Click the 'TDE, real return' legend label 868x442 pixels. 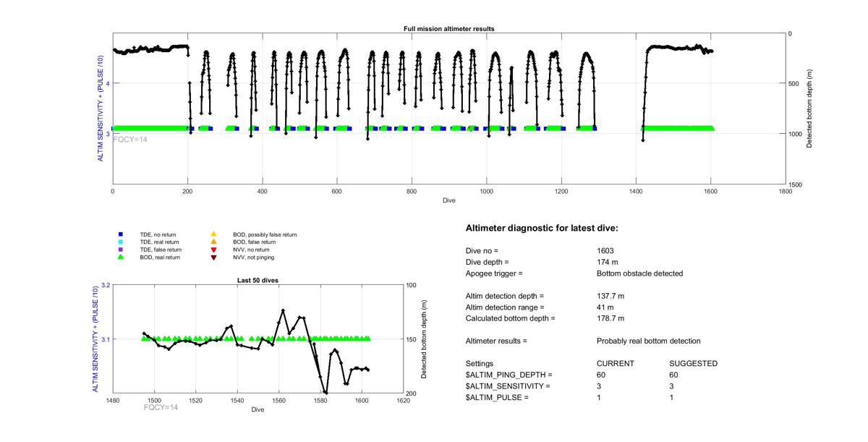click(x=159, y=242)
